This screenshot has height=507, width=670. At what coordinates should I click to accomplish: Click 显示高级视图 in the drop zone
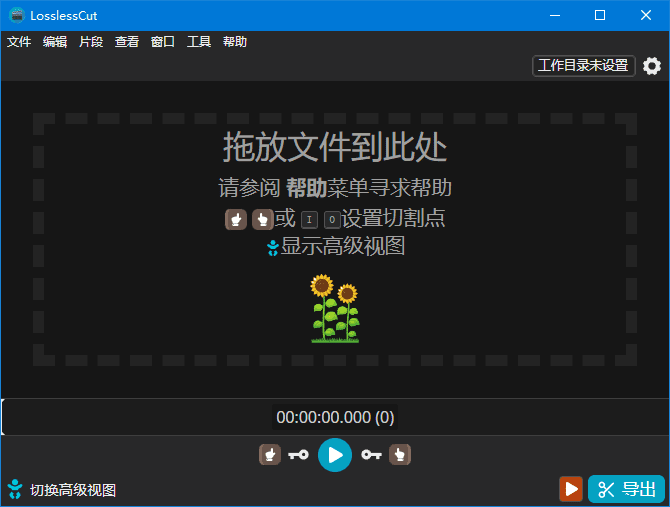tap(342, 246)
